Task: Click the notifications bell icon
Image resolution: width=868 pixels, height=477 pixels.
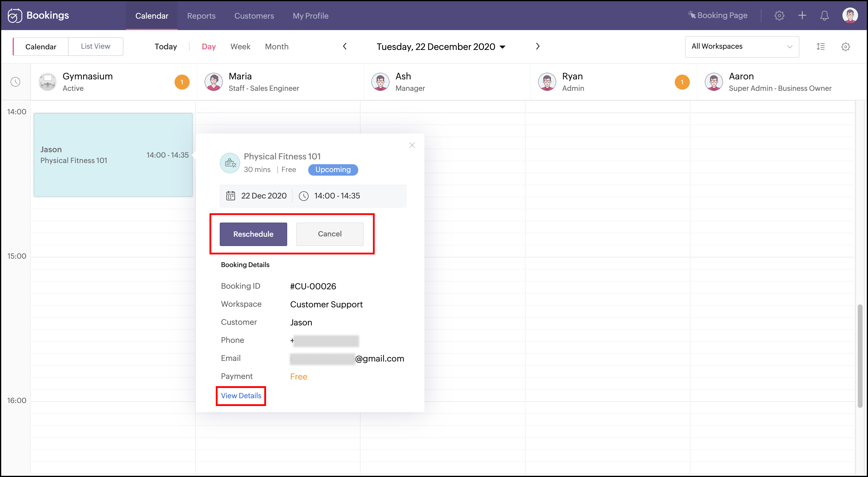Action: 824,15
